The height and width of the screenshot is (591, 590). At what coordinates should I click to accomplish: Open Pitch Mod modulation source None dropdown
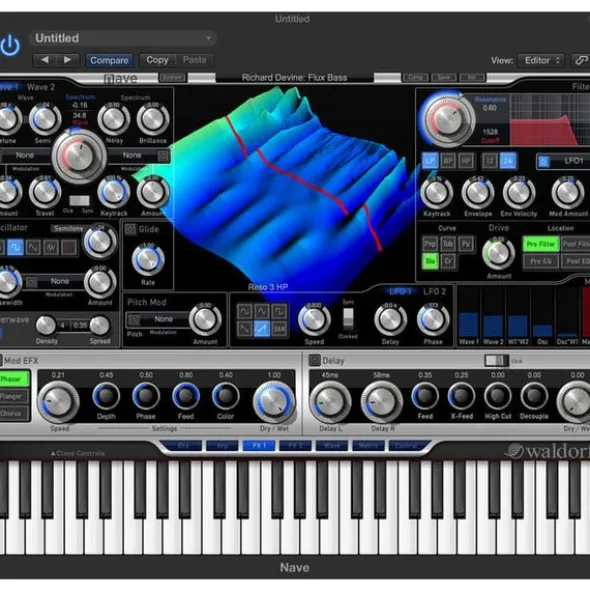(x=158, y=320)
